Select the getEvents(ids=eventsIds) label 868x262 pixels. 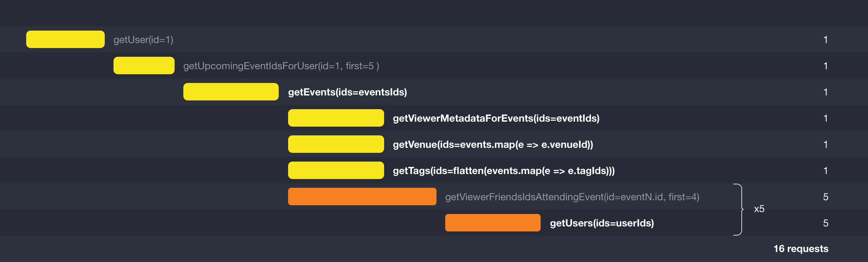coord(347,92)
